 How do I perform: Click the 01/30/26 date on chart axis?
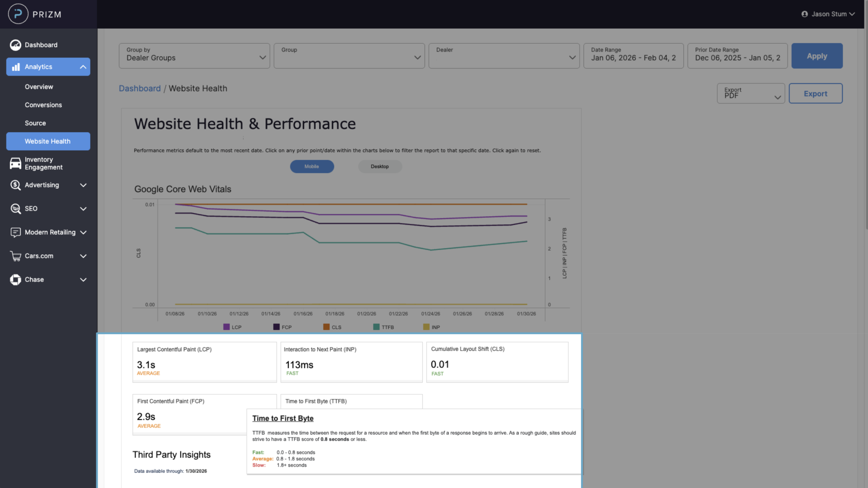click(x=526, y=314)
